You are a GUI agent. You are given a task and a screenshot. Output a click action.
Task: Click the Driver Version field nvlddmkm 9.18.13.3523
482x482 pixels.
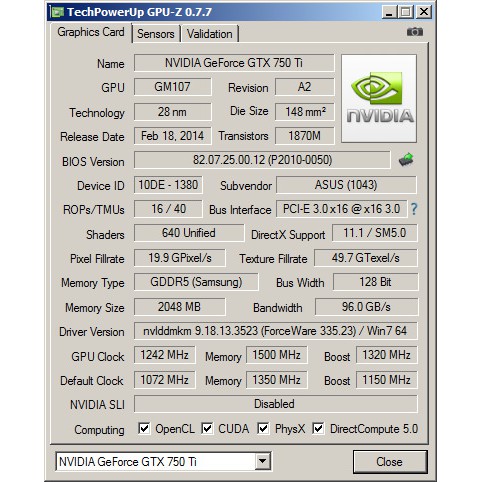[275, 331]
